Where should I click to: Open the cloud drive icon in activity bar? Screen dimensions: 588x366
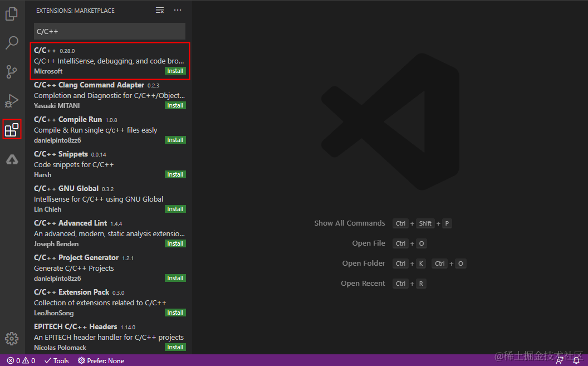(12, 159)
